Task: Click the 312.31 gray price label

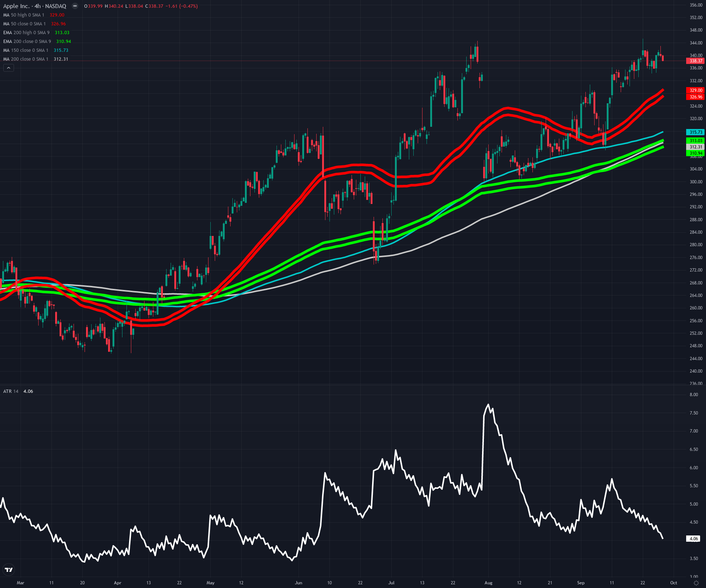Action: point(695,147)
